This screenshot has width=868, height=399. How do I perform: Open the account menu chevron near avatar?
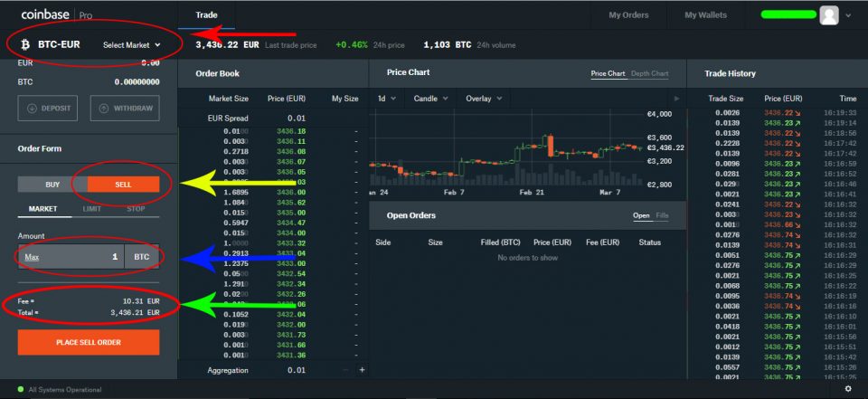[x=849, y=15]
